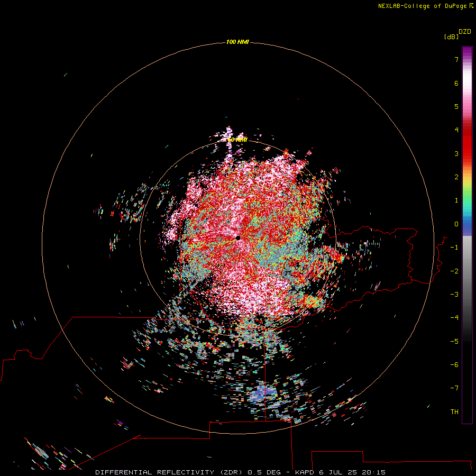Click the 6 value on the dB scale
Screen dimensions: 476x476
click(x=456, y=83)
